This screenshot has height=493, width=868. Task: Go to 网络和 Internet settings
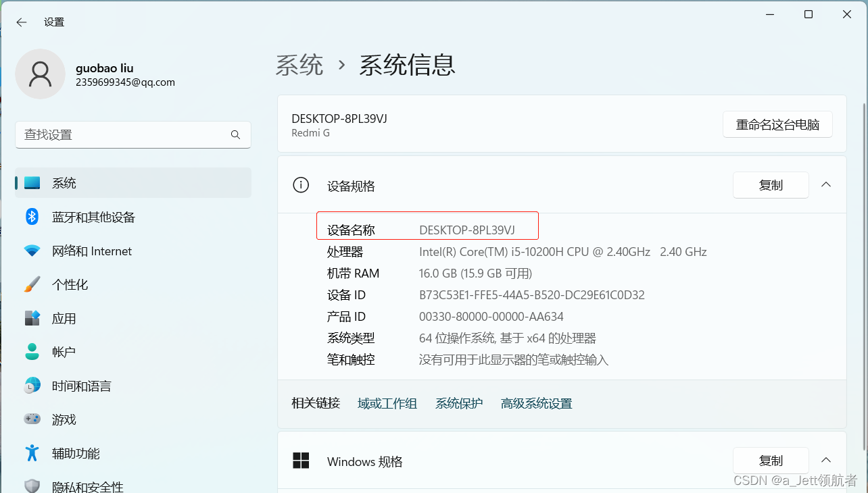tap(133, 251)
